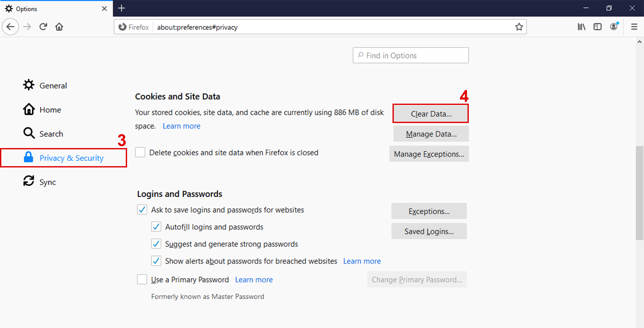Open Manage Exceptions for cookies
This screenshot has height=328, width=644.
point(429,154)
